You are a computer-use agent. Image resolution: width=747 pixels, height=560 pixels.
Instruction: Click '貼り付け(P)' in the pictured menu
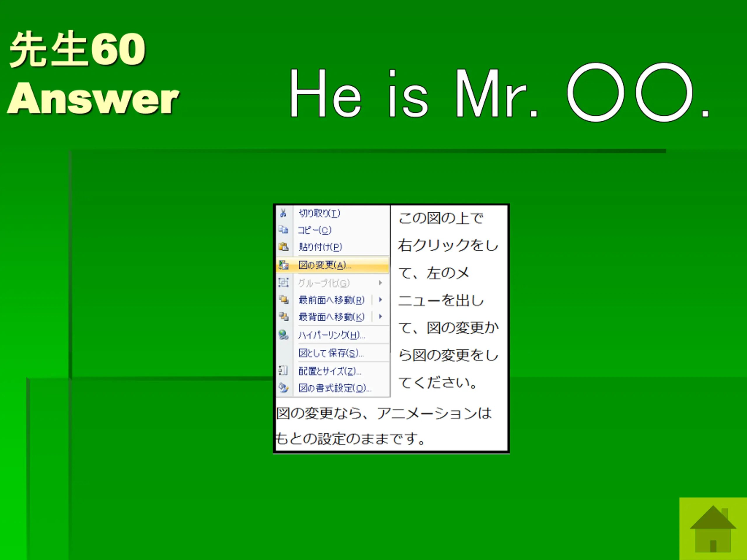point(320,247)
